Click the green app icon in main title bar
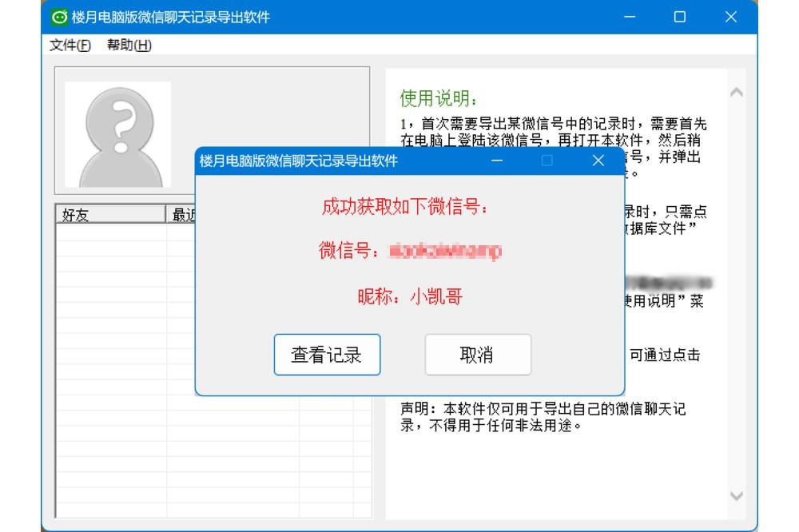 58,17
